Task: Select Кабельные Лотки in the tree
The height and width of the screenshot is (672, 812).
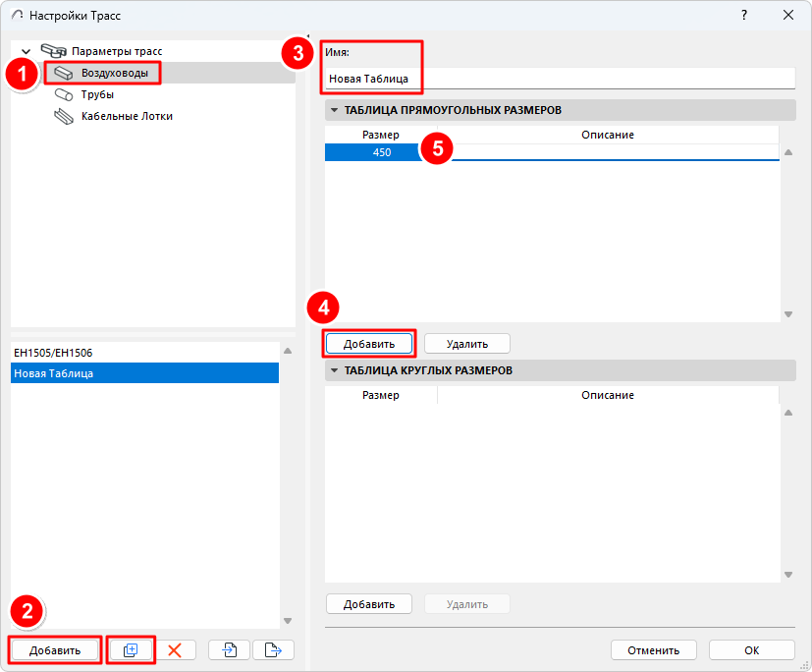Action: [127, 117]
